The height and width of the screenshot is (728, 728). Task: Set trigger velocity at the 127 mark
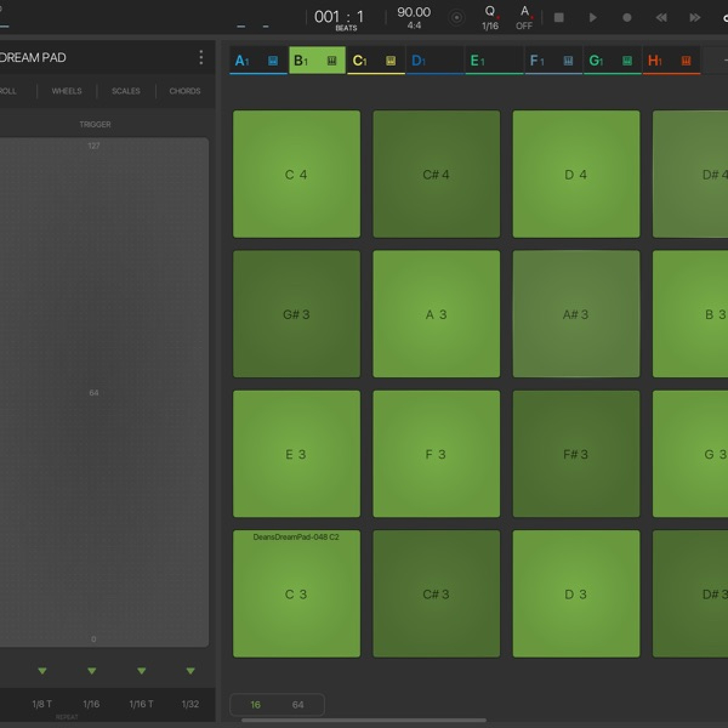click(94, 146)
